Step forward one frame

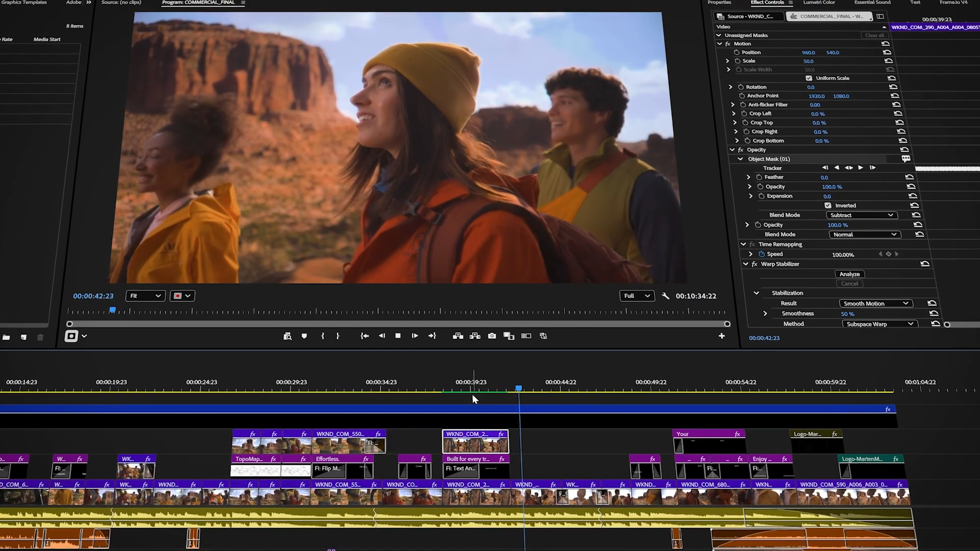pos(414,336)
